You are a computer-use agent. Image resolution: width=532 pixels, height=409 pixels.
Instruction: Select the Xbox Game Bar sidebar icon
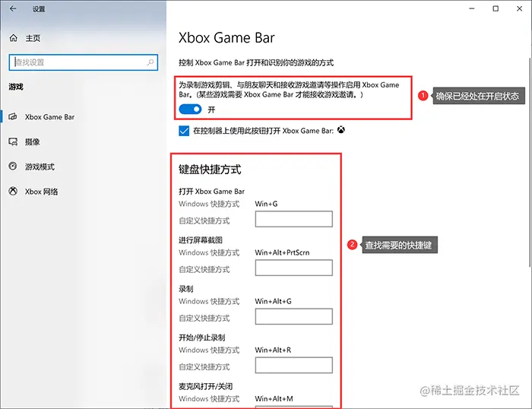(13, 117)
